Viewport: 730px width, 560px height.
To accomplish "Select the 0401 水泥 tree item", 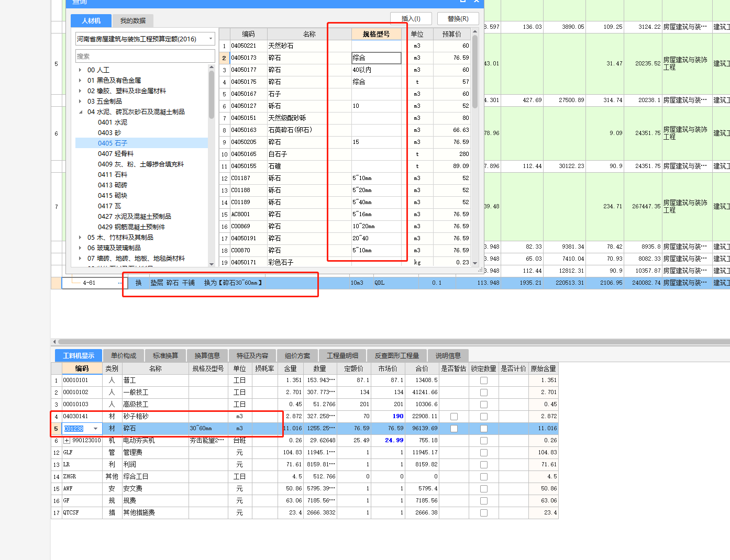I will [113, 122].
